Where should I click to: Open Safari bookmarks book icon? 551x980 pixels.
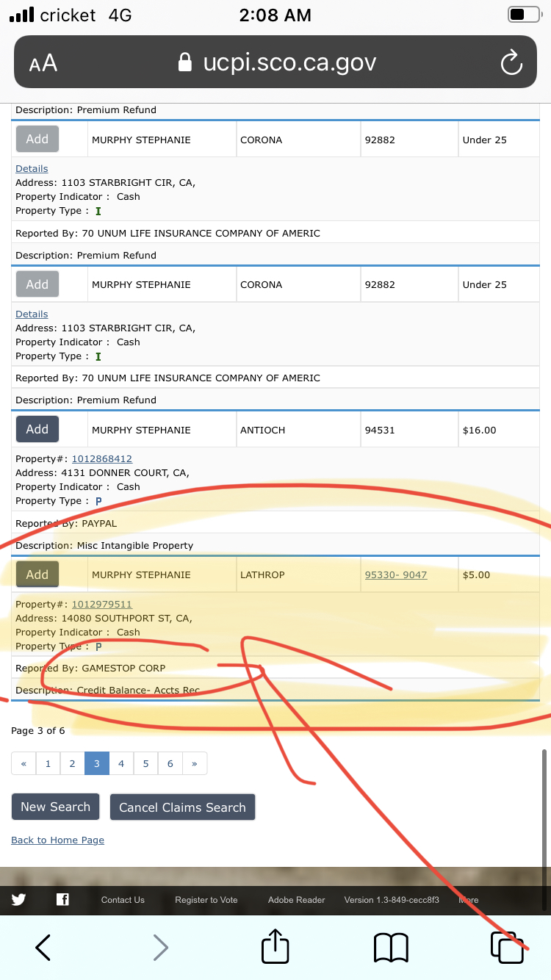(x=391, y=948)
